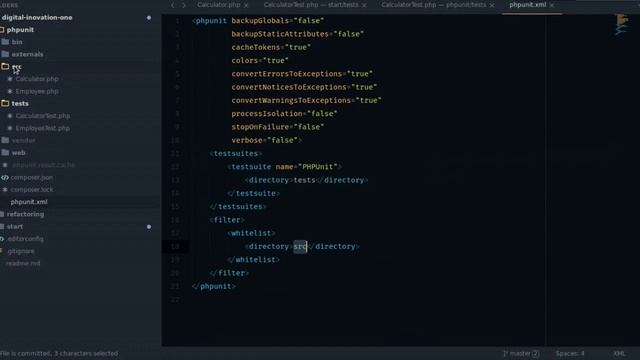The width and height of the screenshot is (640, 360).
Task: Select phpunit.xml in the sidebar
Action: 29,202
